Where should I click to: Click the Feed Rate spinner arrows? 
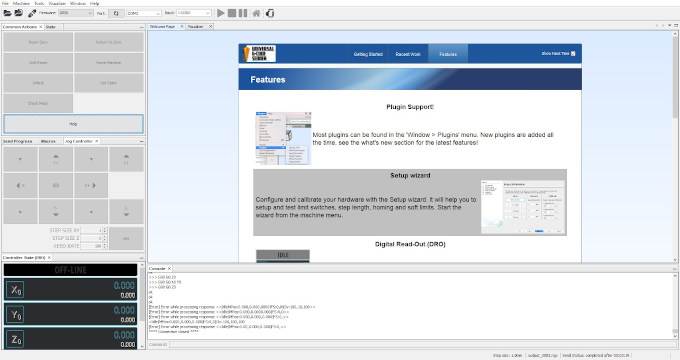pos(105,246)
